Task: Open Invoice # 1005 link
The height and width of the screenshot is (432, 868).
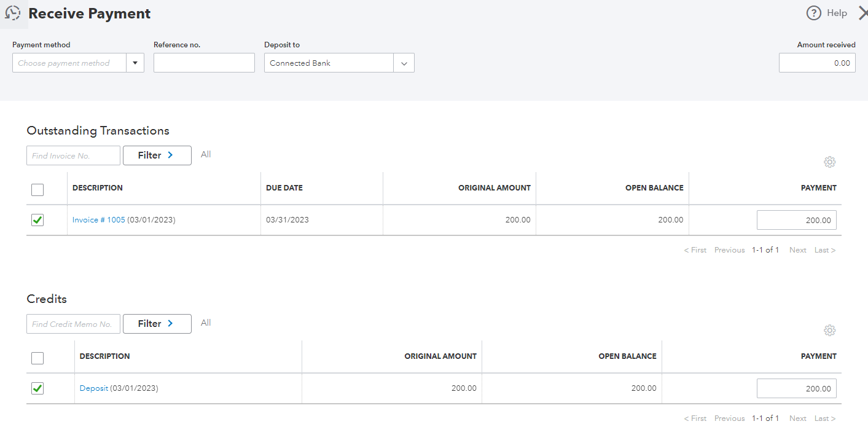Action: point(98,219)
